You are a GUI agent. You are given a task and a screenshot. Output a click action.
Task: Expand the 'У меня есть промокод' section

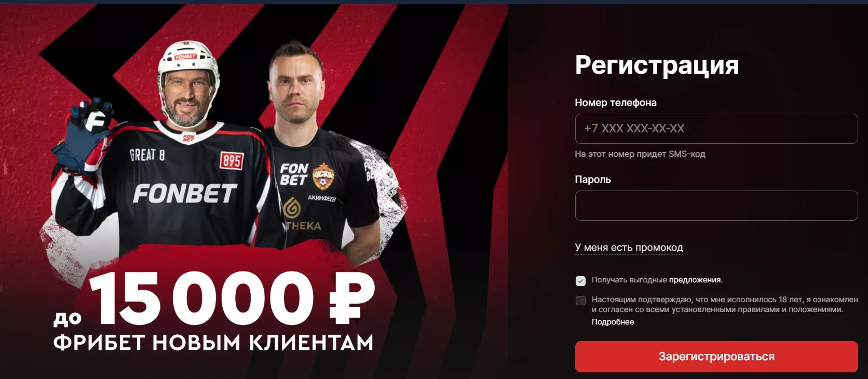[629, 248]
